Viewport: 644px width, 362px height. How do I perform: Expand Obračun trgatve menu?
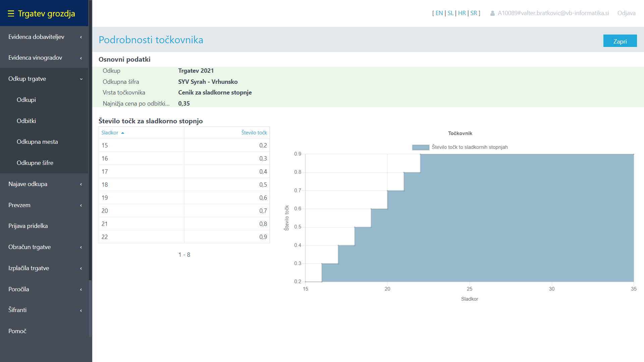click(x=44, y=247)
